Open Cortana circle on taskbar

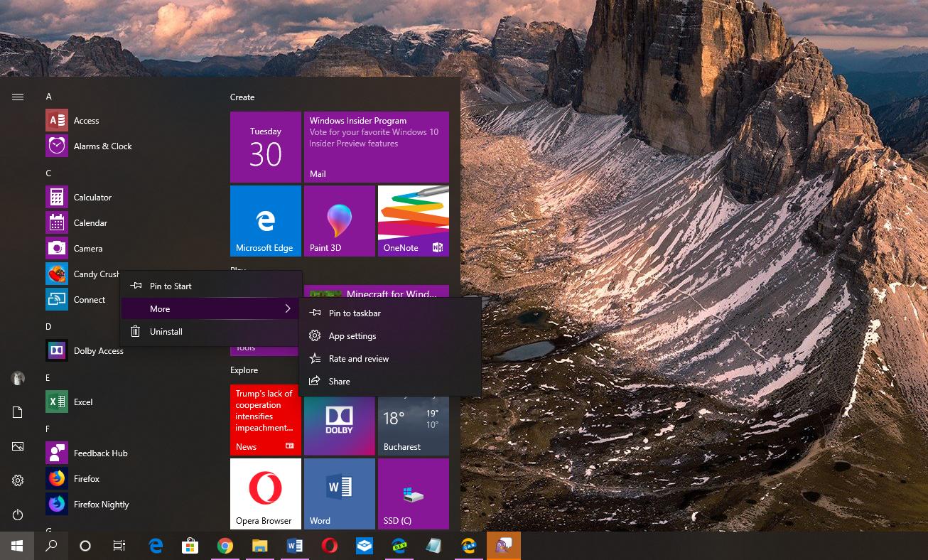coord(85,546)
